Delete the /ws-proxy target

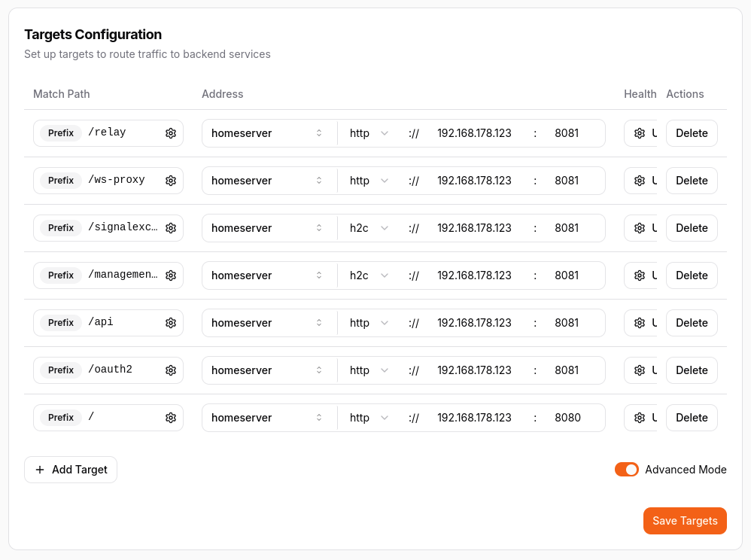point(691,181)
